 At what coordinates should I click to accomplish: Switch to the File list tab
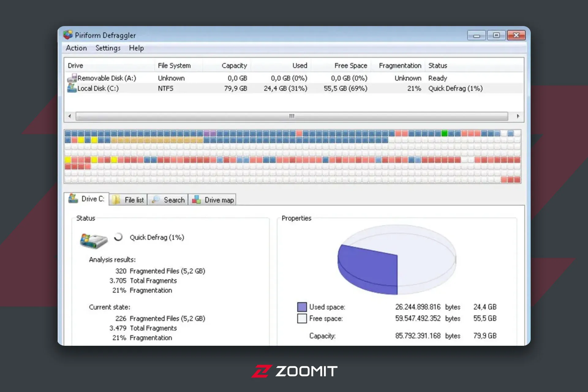128,200
